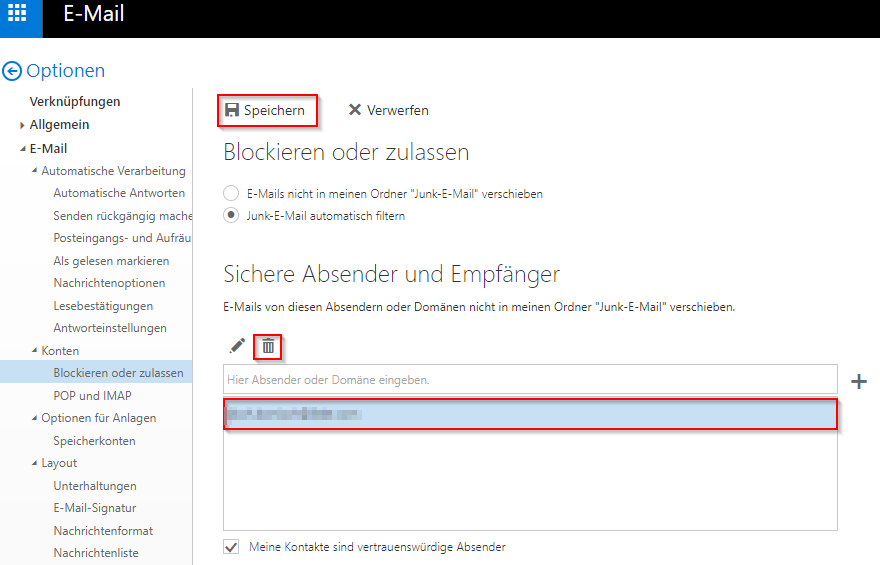Select 'E-Mails nicht in Junk-E-Mail verschieben' option
This screenshot has width=880, height=565.
(x=231, y=193)
